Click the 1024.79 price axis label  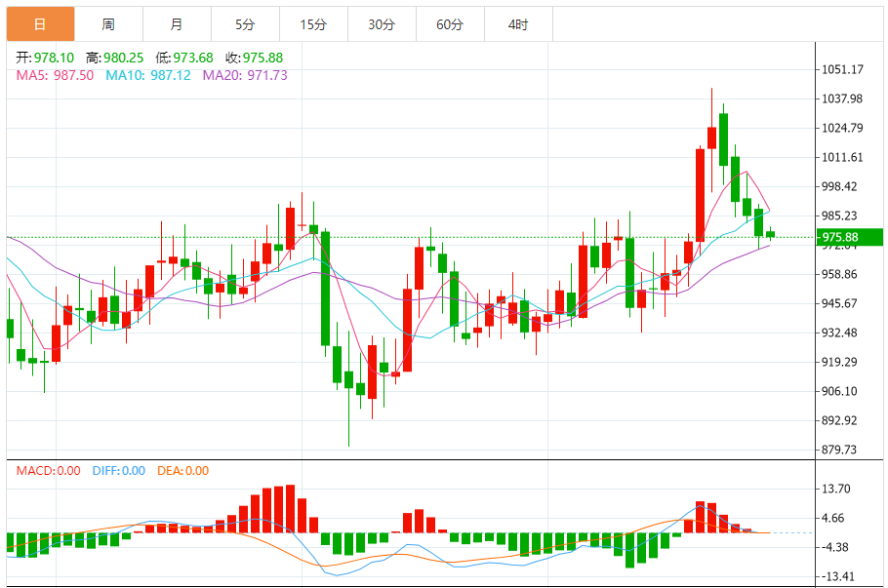(843, 128)
